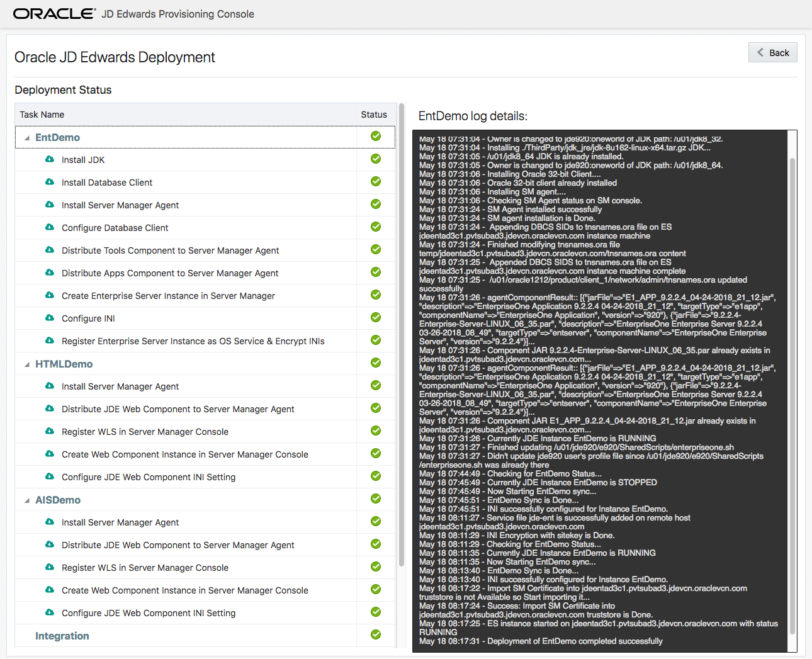Image resolution: width=812 pixels, height=659 pixels.
Task: Collapse the HTMLDemo task group
Action: point(27,364)
